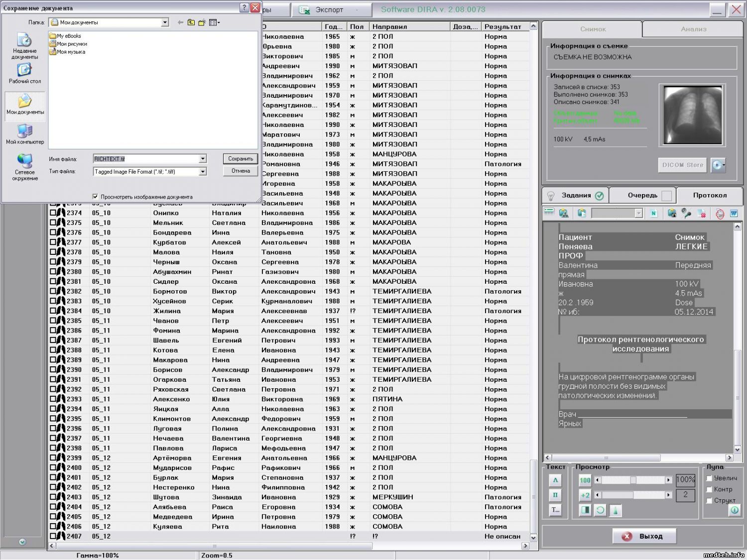Click the rotate image icon in Просмотр
This screenshot has height=560, width=747.
(x=601, y=510)
